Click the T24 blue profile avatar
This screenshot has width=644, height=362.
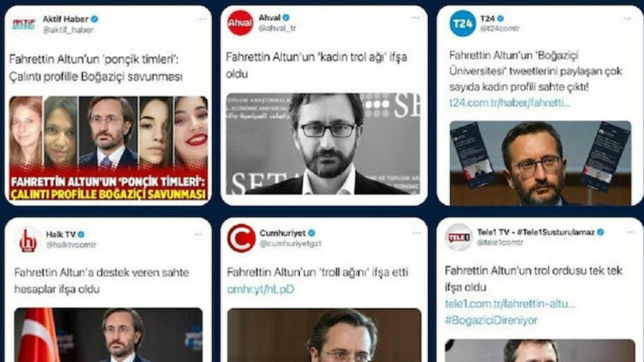click(462, 23)
